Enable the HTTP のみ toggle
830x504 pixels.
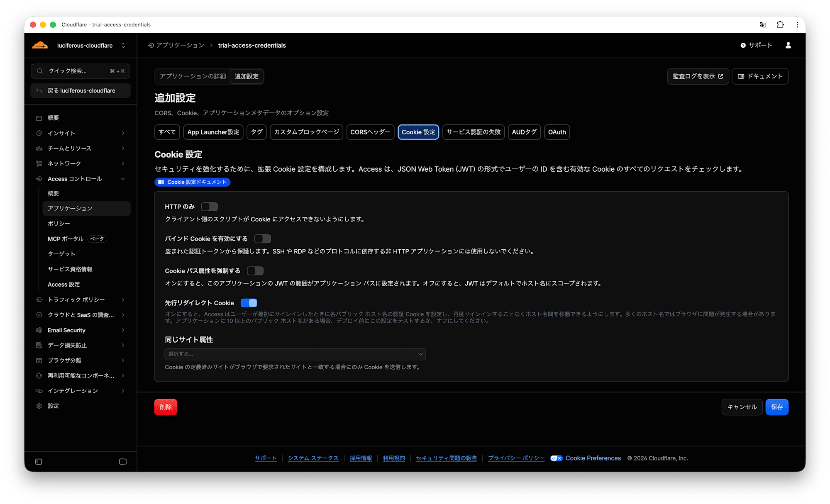pos(209,207)
